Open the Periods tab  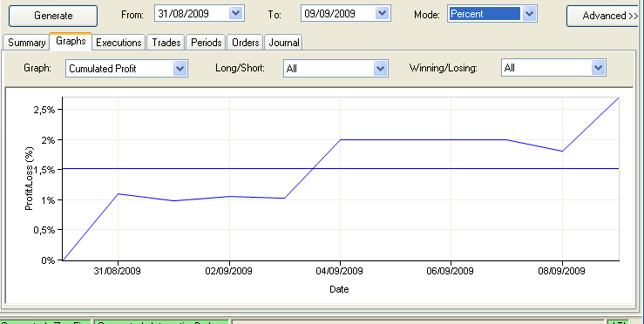click(x=206, y=43)
